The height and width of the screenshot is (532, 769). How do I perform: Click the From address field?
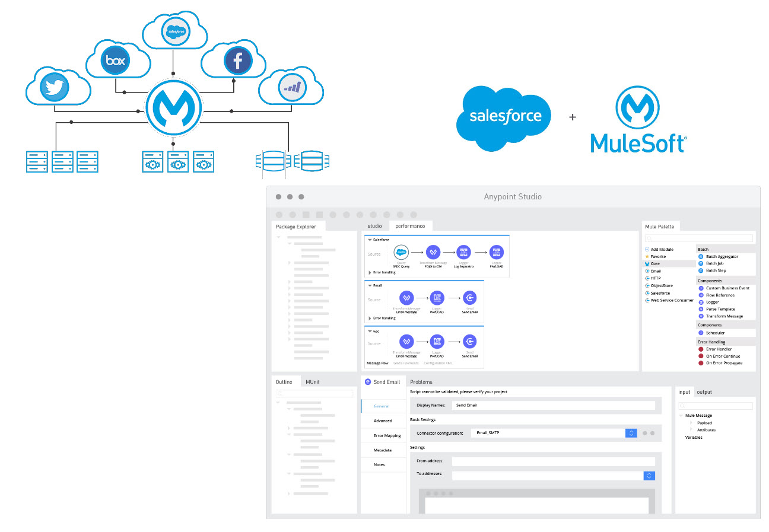(x=554, y=461)
